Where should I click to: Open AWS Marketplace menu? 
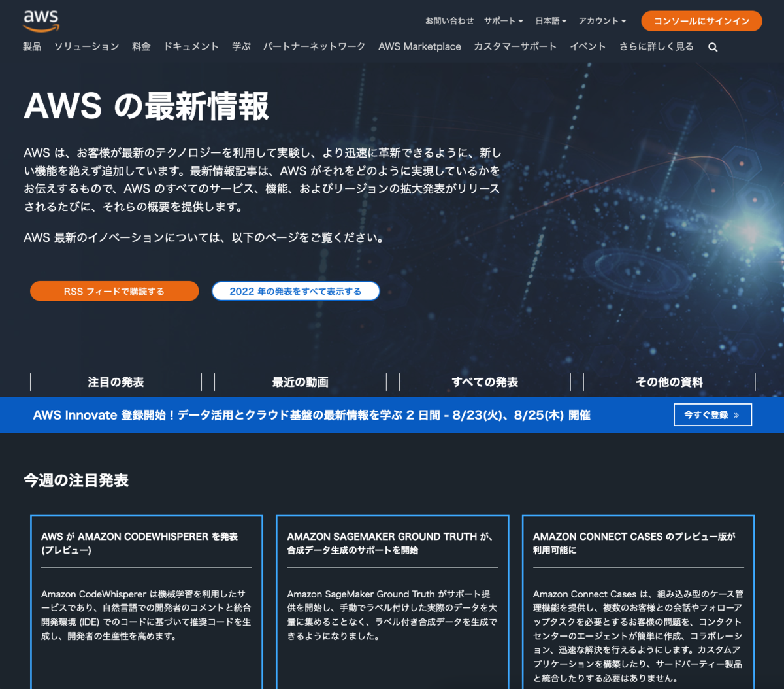pos(419,46)
